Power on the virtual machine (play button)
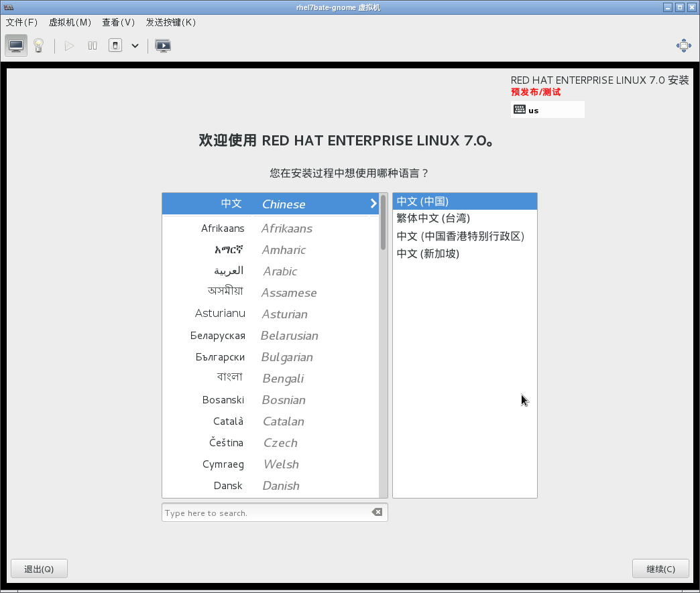Screen dimensions: 700x593 coord(69,46)
